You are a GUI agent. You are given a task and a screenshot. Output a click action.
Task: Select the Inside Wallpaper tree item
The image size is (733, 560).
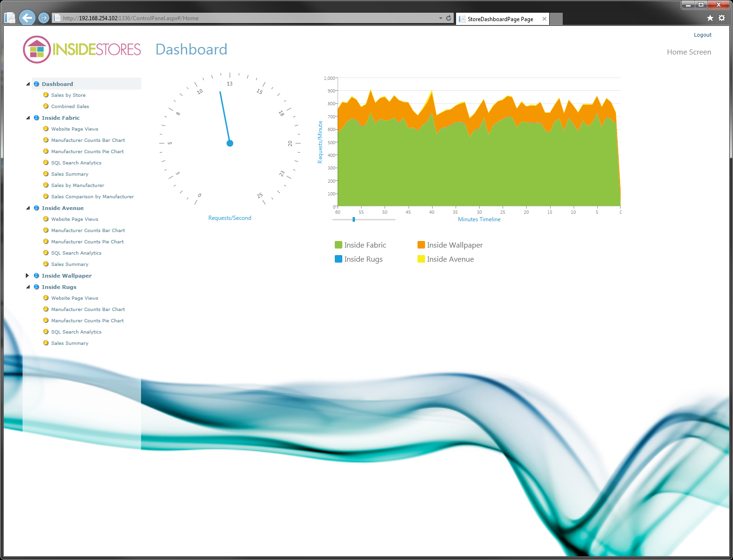pyautogui.click(x=67, y=276)
